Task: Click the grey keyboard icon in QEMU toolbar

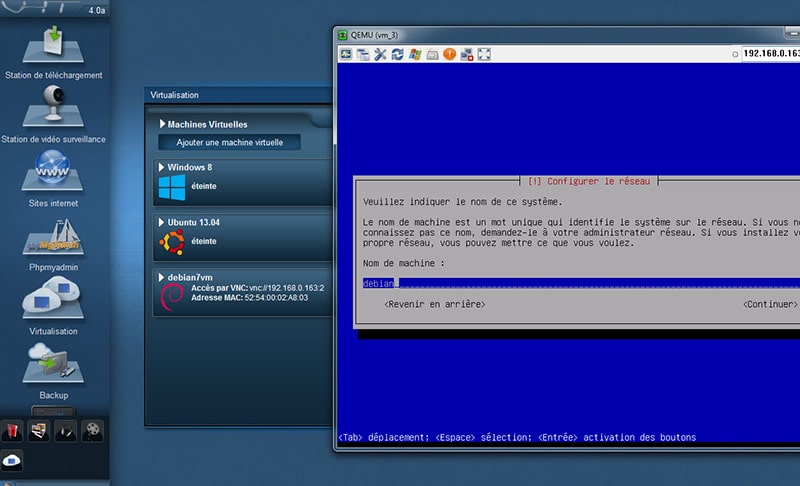Action: click(x=433, y=55)
